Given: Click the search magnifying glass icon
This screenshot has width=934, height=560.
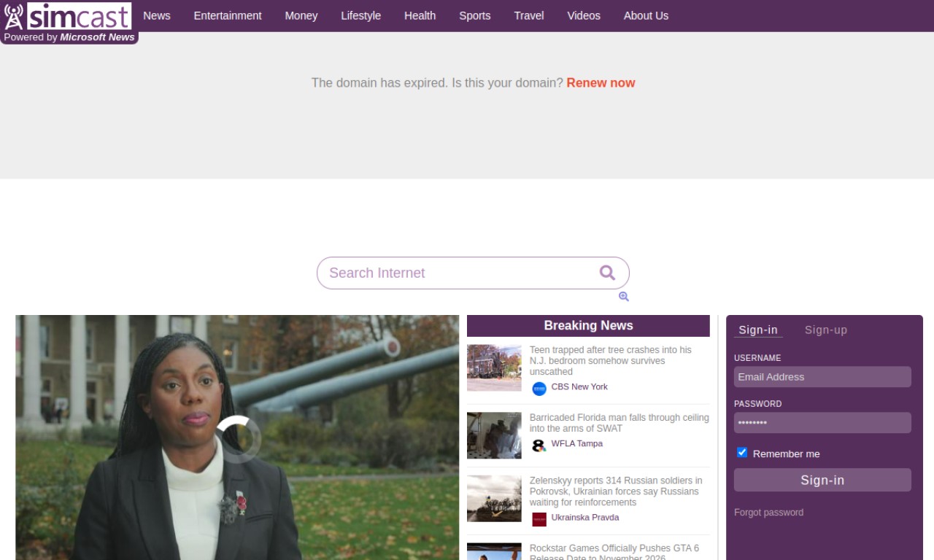Looking at the screenshot, I should coord(607,273).
